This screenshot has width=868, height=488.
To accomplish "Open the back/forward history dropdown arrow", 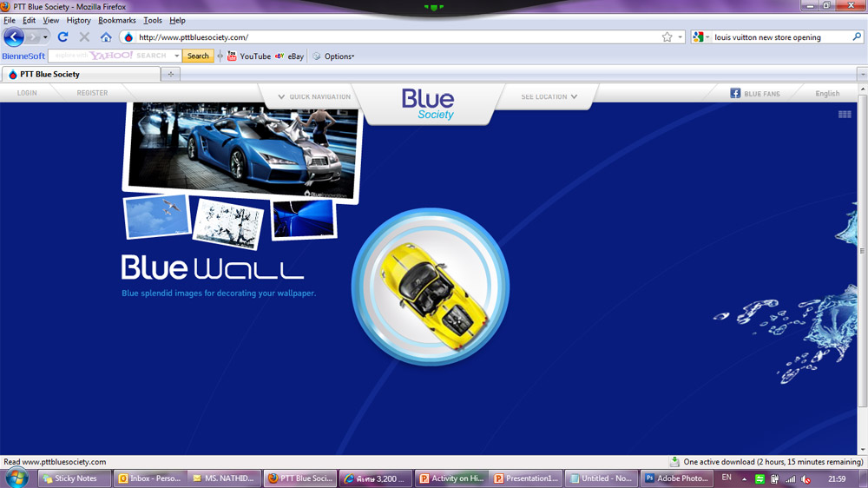I will coord(45,37).
